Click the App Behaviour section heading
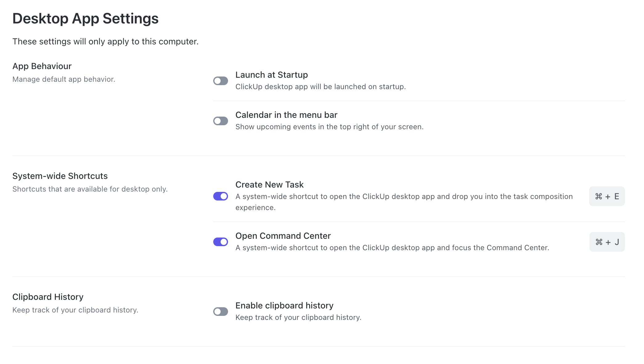 tap(42, 66)
